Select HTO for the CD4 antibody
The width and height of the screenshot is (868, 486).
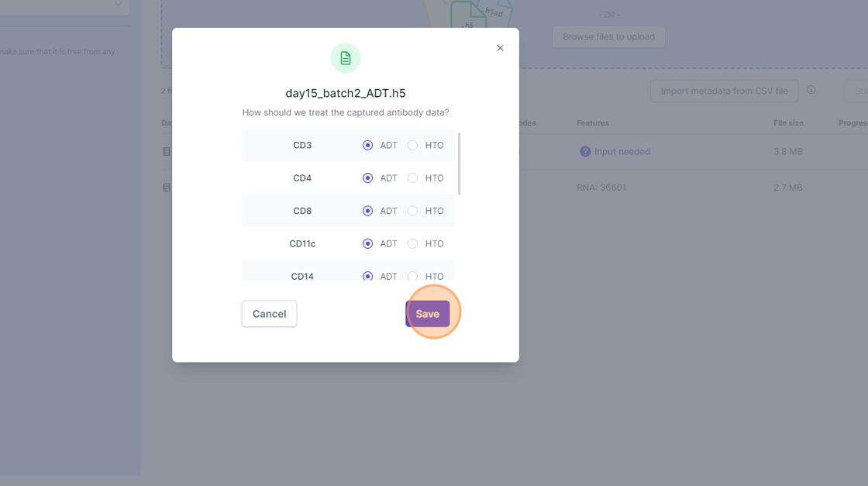[413, 178]
